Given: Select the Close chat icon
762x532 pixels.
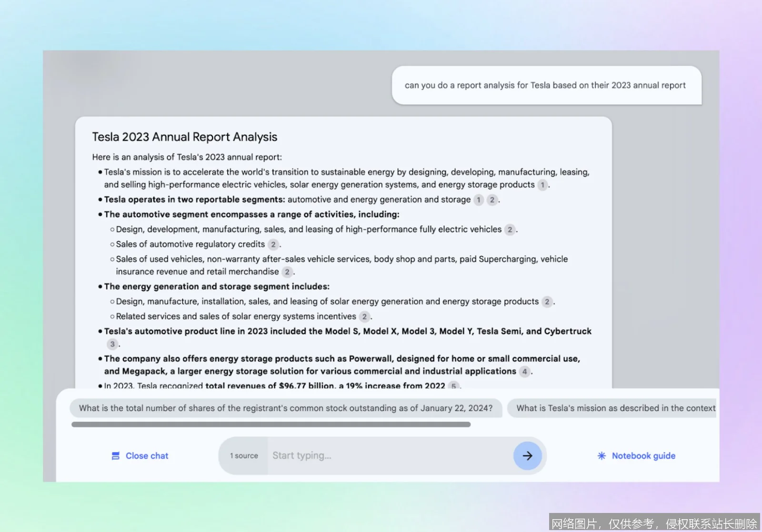Looking at the screenshot, I should coord(115,456).
